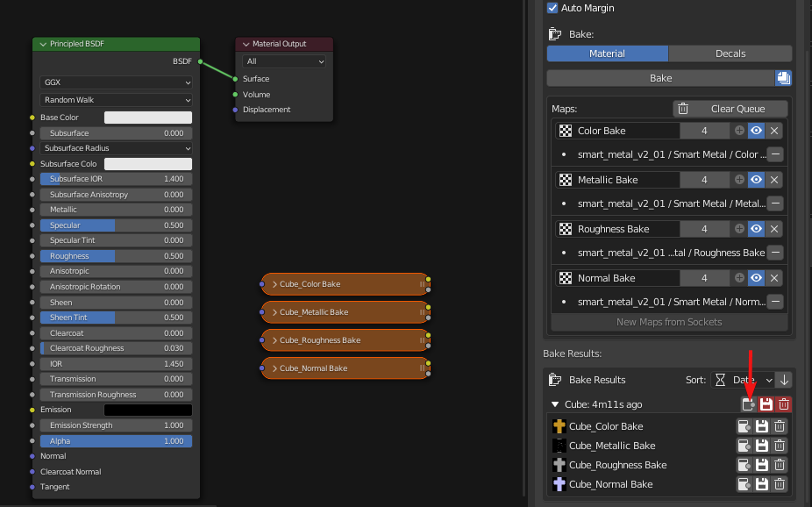This screenshot has width=812, height=507.
Task: Click New Maps from Sockets
Action: (x=669, y=322)
